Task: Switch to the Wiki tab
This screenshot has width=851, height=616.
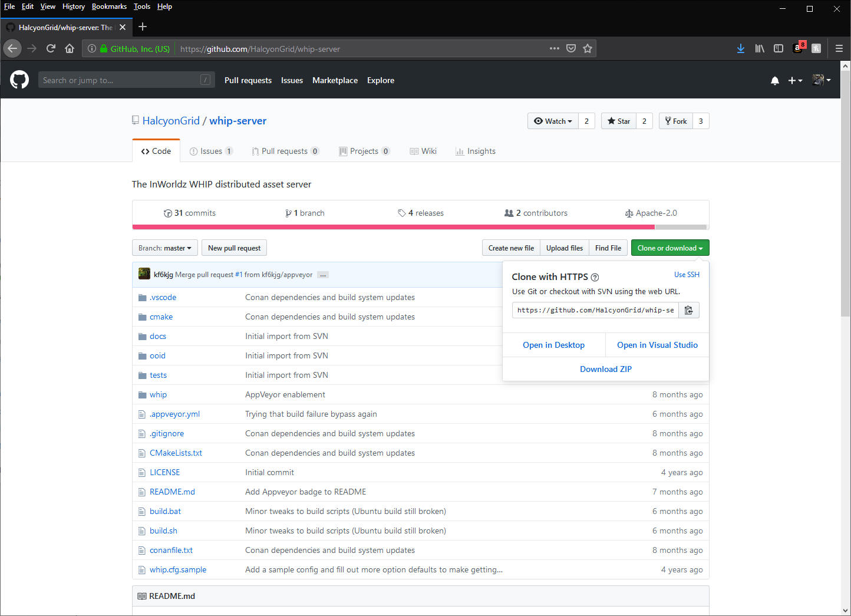Action: click(x=423, y=151)
